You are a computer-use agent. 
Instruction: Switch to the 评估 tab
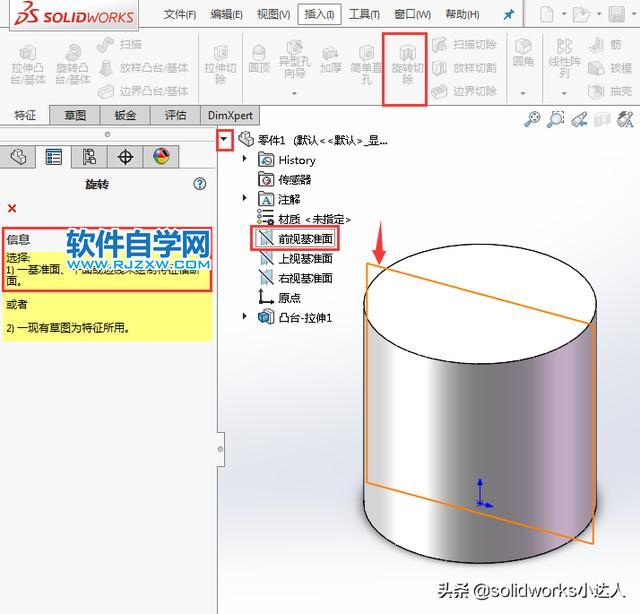coord(176,116)
